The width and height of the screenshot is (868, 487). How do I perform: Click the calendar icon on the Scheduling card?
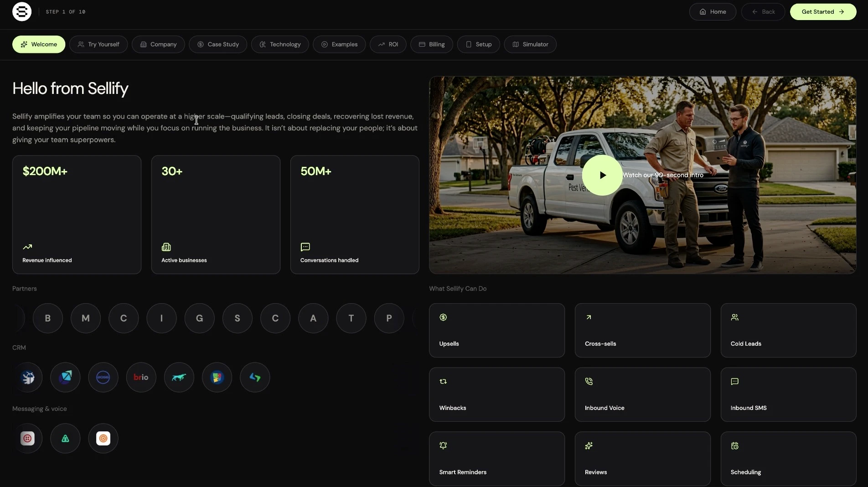point(734,446)
